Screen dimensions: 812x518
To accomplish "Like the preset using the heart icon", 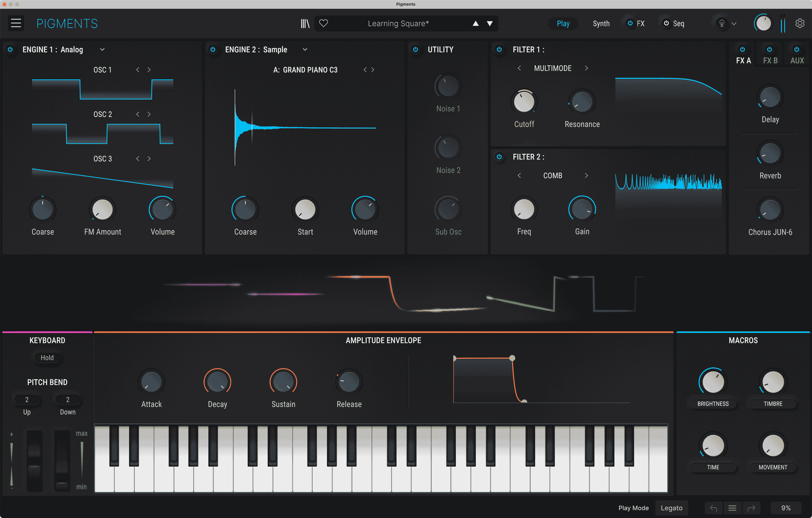I will (x=323, y=23).
